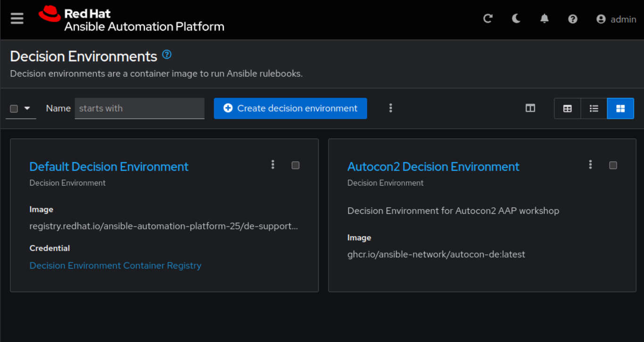The width and height of the screenshot is (644, 342).
Task: Click the Red Hat Ansible Automation Platform logo
Action: [132, 19]
